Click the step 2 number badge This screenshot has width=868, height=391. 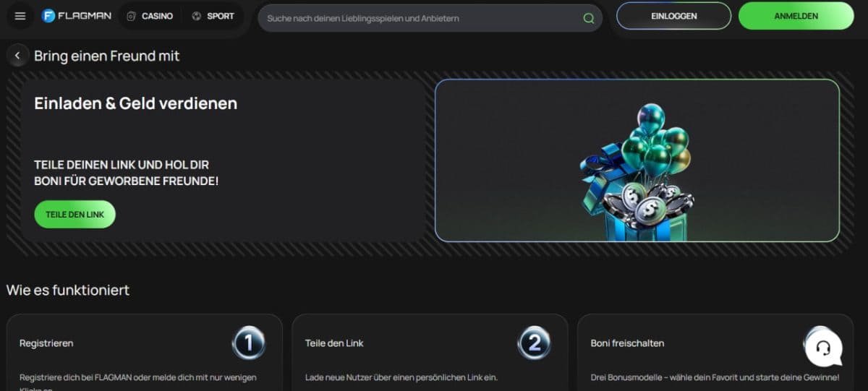(534, 343)
